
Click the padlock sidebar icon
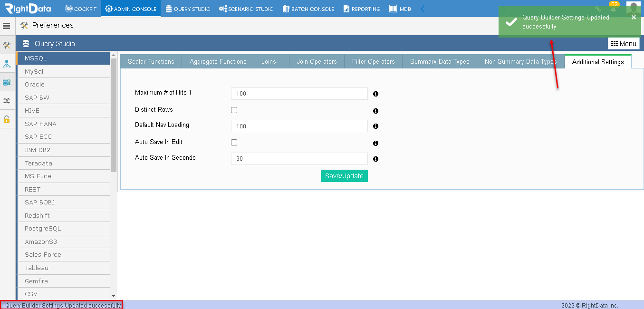pos(7,119)
